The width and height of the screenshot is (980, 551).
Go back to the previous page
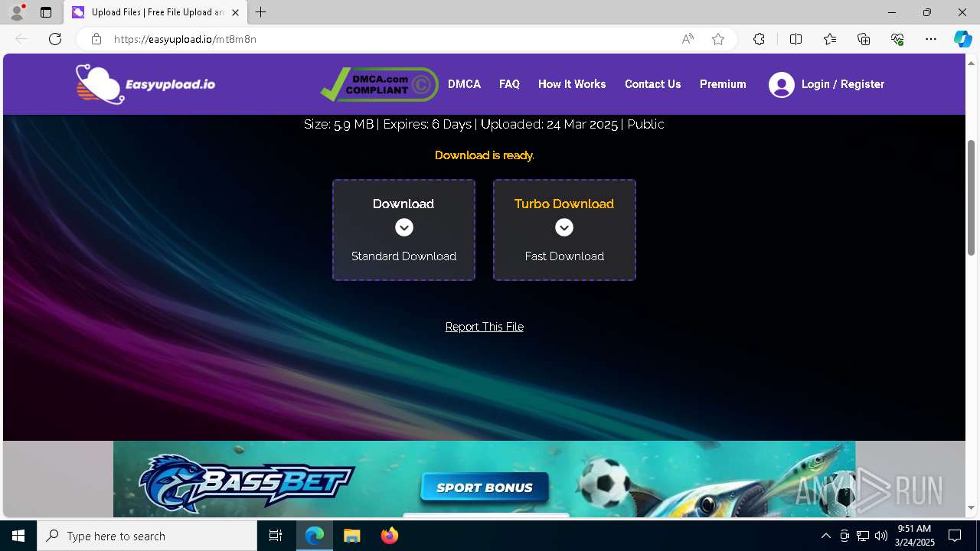(x=21, y=39)
